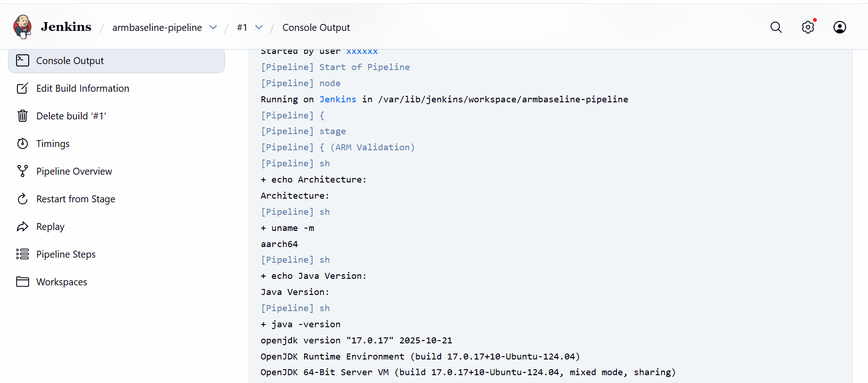Screen dimensions: 868x383
Task: Open user xxxxxx link
Action: pyautogui.click(x=362, y=51)
